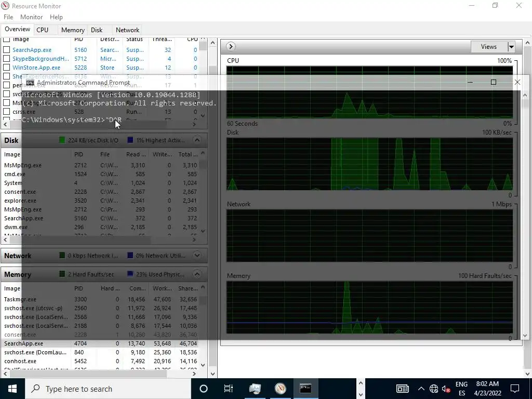Click the Resource Monitor title bar icon
532x399 pixels.
(5, 6)
